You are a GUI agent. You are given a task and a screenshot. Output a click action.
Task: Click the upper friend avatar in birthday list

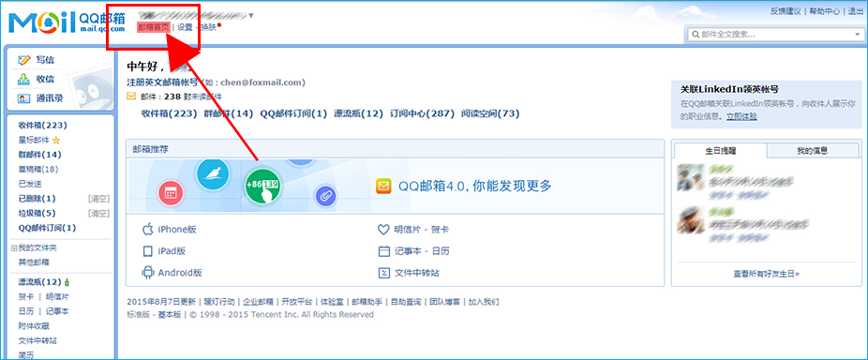[x=691, y=178]
